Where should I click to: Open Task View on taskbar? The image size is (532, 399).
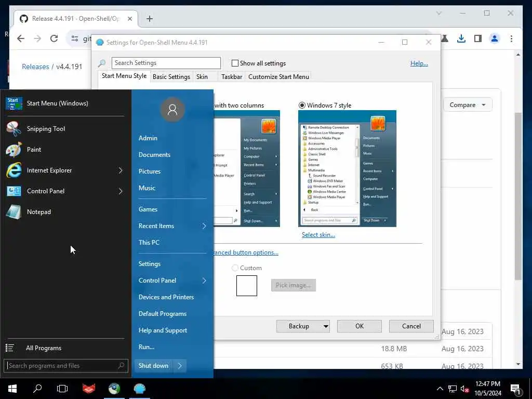62,389
